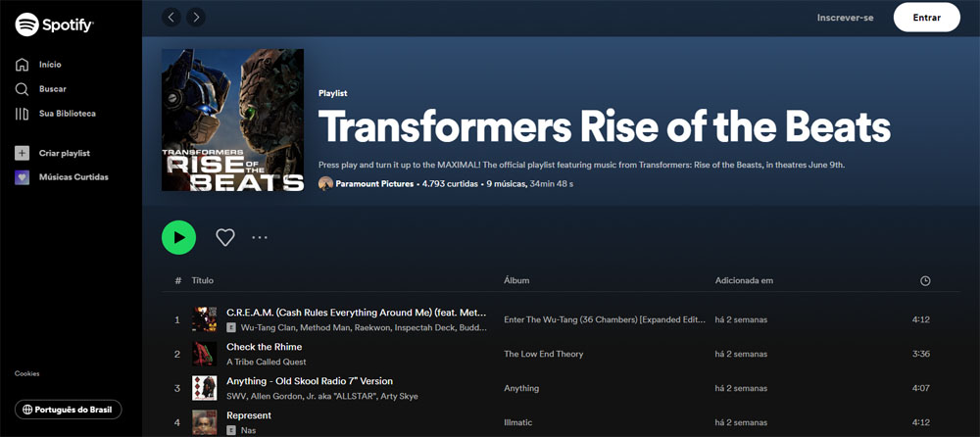
Task: Click the Criar playlist plus icon
Action: (x=22, y=153)
